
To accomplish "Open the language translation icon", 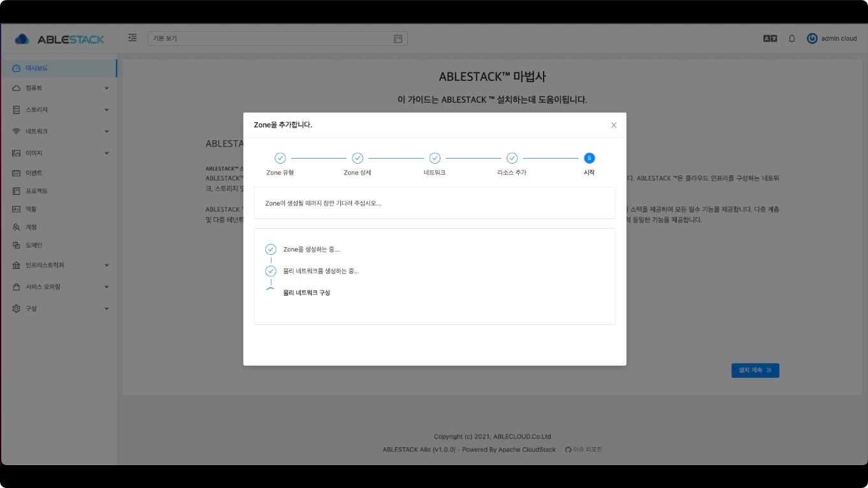I will pyautogui.click(x=770, y=38).
